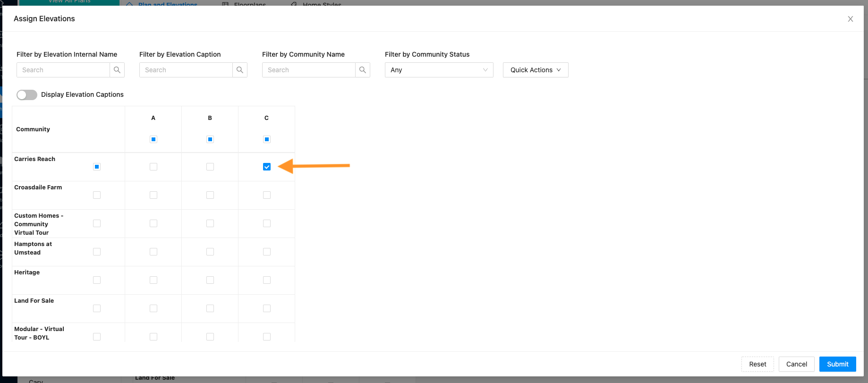Click the Reset button
Image resolution: width=868 pixels, height=383 pixels.
click(757, 364)
